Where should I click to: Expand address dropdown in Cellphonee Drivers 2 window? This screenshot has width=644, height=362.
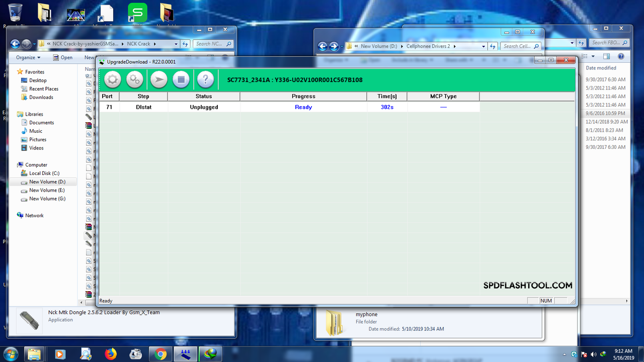tap(484, 46)
